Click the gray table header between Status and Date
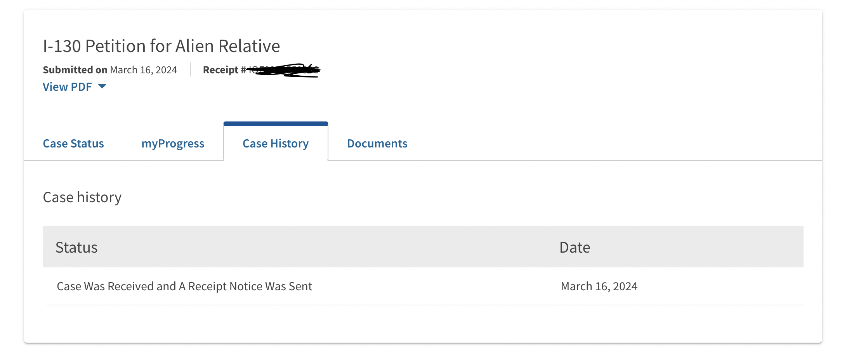Viewport: 868px width, 364px height. point(328,247)
